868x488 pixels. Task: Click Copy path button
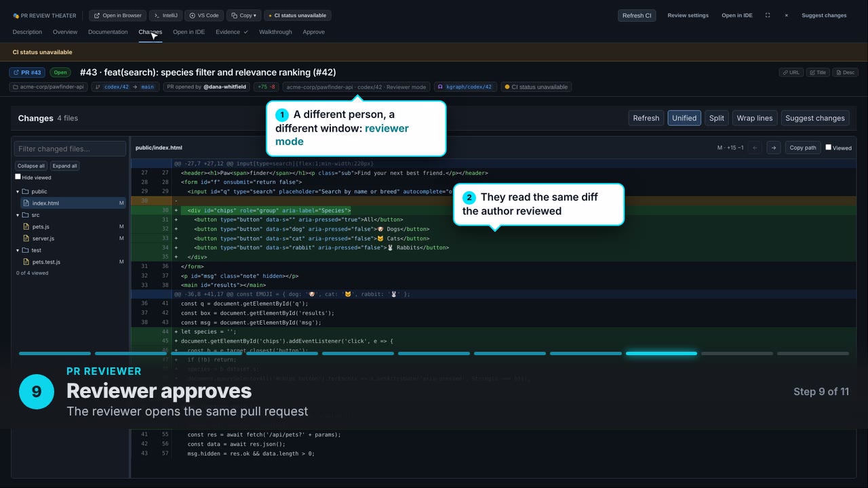[x=803, y=148]
